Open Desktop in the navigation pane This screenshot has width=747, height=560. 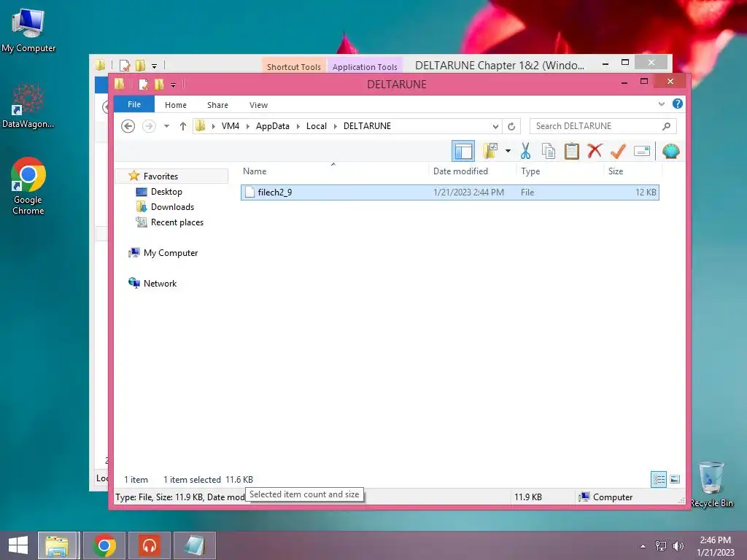pos(166,192)
